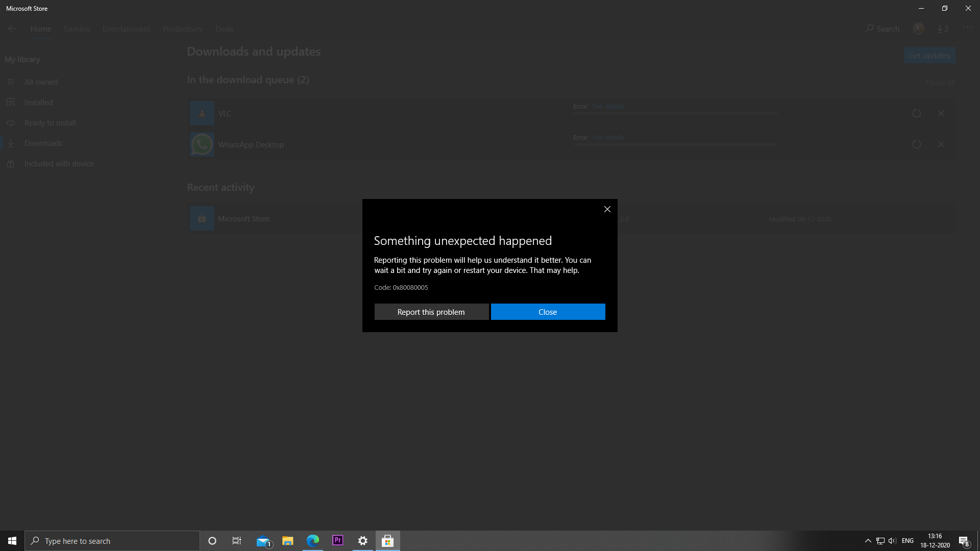Screen dimensions: 980x551
Task: Go back using the back arrow
Action: click(12, 29)
